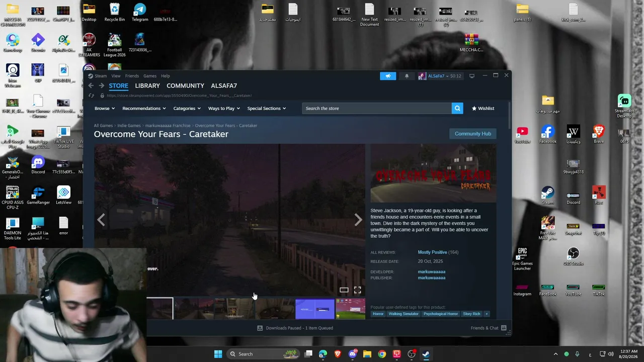Image resolution: width=644 pixels, height=362 pixels.
Task: Open the Recycle Bin on the desktop
Action: tap(115, 13)
